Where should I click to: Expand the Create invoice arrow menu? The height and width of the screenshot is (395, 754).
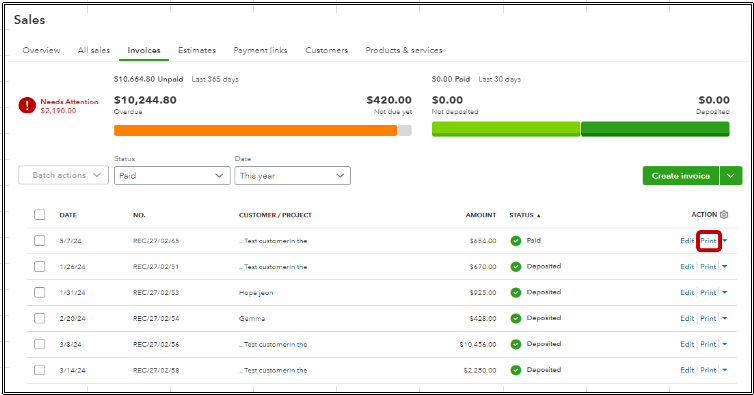731,176
